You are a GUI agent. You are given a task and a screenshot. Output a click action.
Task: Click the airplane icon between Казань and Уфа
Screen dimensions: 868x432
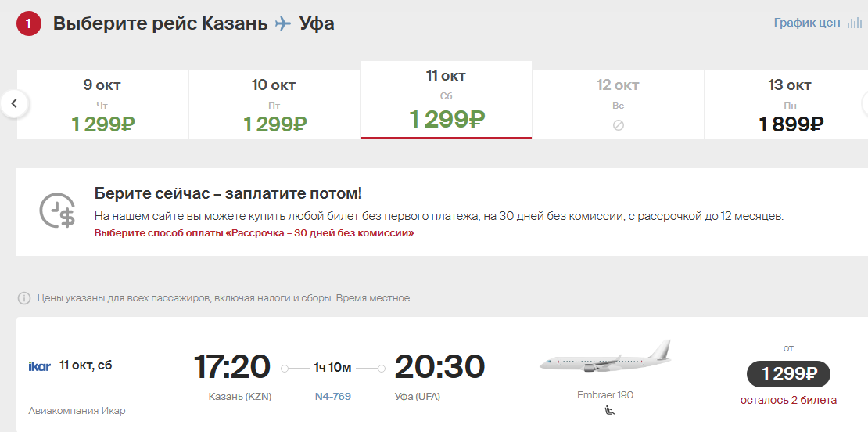[x=283, y=23]
